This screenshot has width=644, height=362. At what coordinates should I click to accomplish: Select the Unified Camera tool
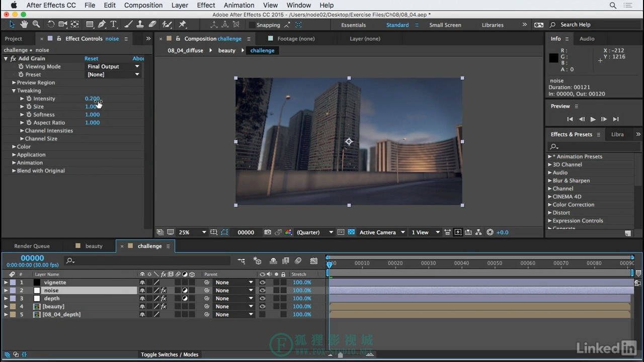coord(63,24)
